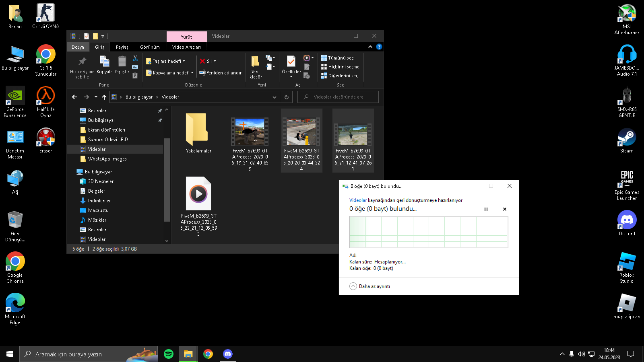Image resolution: width=644 pixels, height=362 pixels.
Task: Click the Videolar link in progress dialog
Action: (358, 200)
